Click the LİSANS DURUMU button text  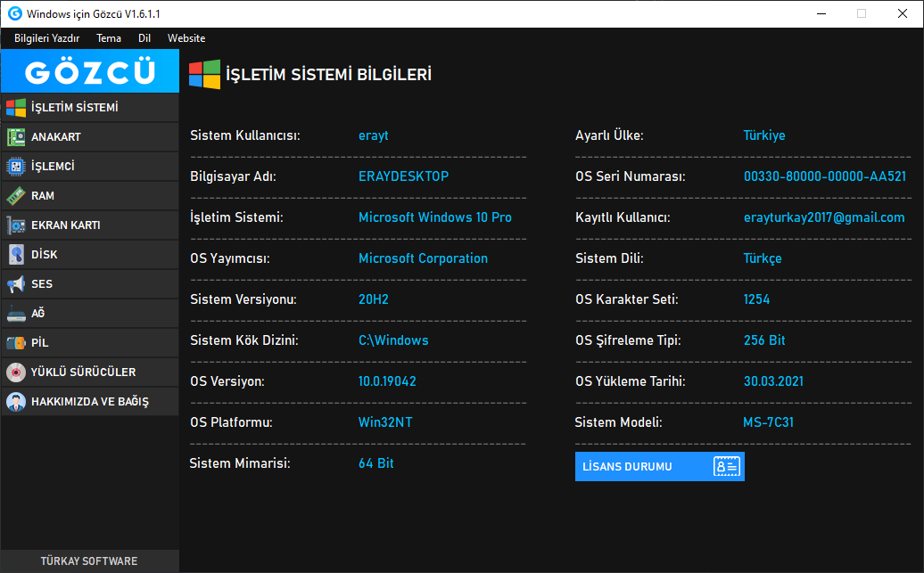[627, 466]
